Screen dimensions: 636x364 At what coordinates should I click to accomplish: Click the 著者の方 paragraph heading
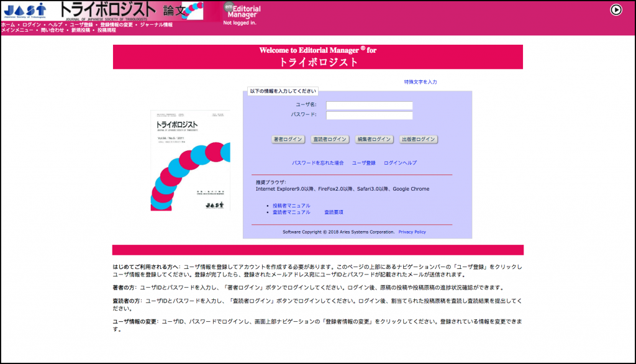point(124,288)
